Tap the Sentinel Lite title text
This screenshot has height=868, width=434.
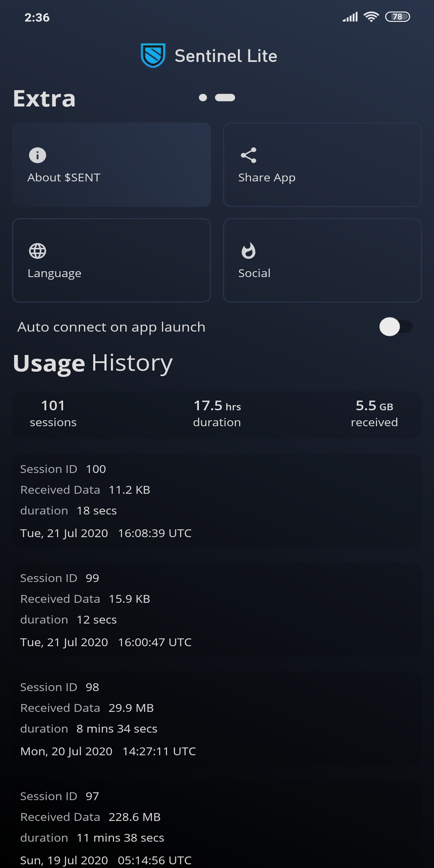click(226, 56)
